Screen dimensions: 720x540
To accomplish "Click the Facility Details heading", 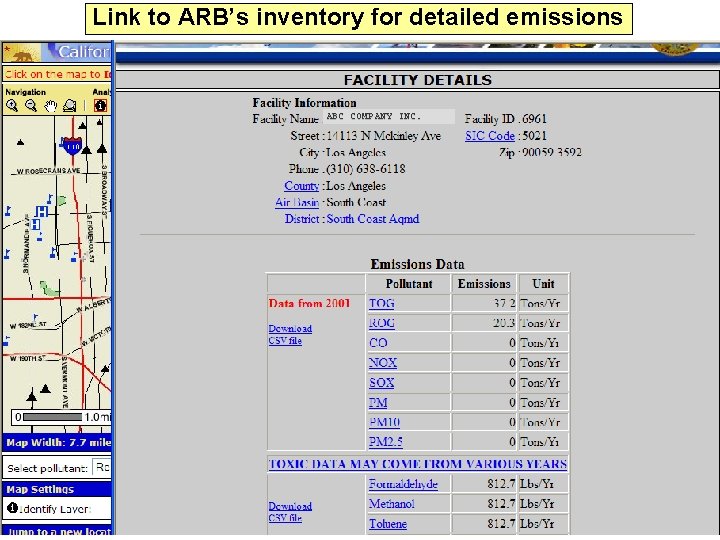I will pos(417,80).
